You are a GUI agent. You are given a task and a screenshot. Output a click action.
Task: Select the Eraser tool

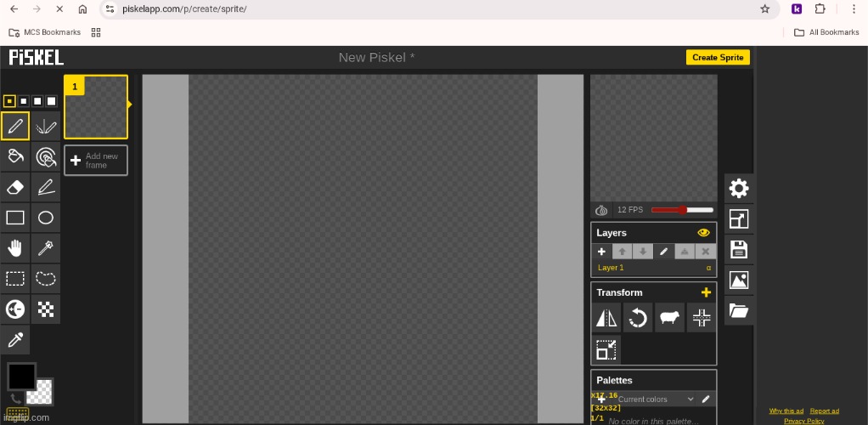(x=15, y=187)
